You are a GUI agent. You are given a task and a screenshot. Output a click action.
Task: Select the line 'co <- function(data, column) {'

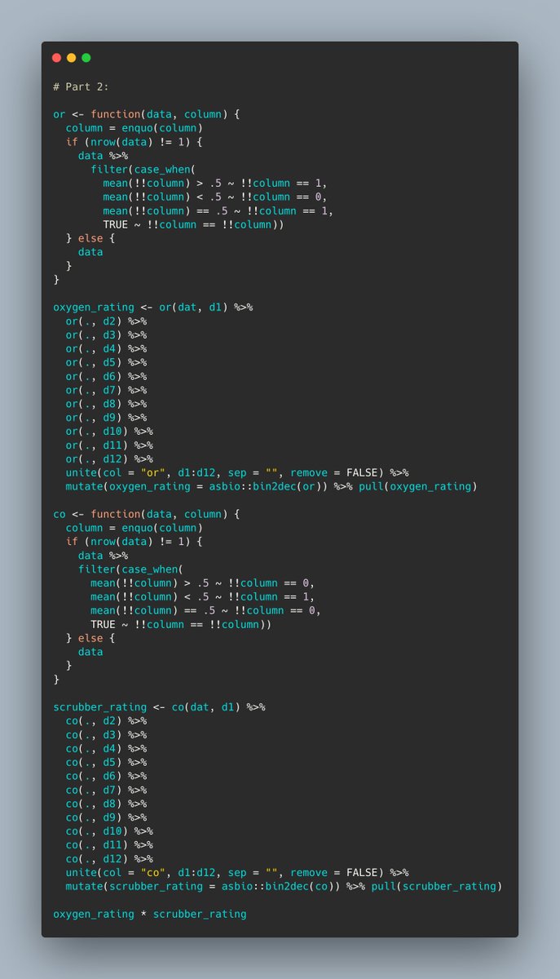tap(147, 514)
